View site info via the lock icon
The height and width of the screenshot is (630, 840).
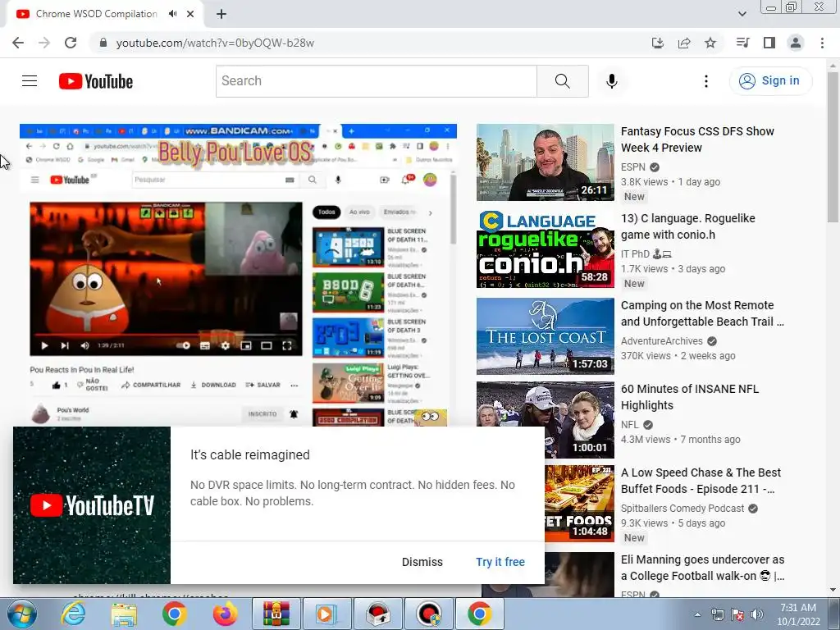(103, 43)
